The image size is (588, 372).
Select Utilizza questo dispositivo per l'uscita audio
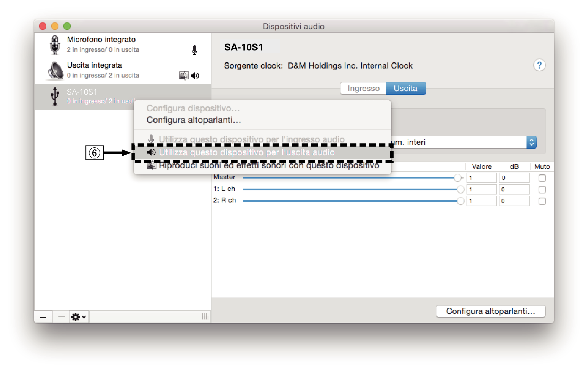tap(262, 153)
